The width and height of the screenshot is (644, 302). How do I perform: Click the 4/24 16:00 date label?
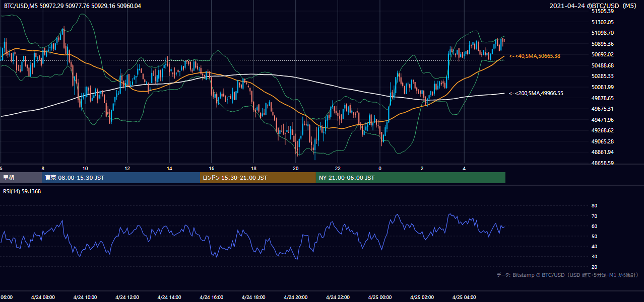click(211, 297)
